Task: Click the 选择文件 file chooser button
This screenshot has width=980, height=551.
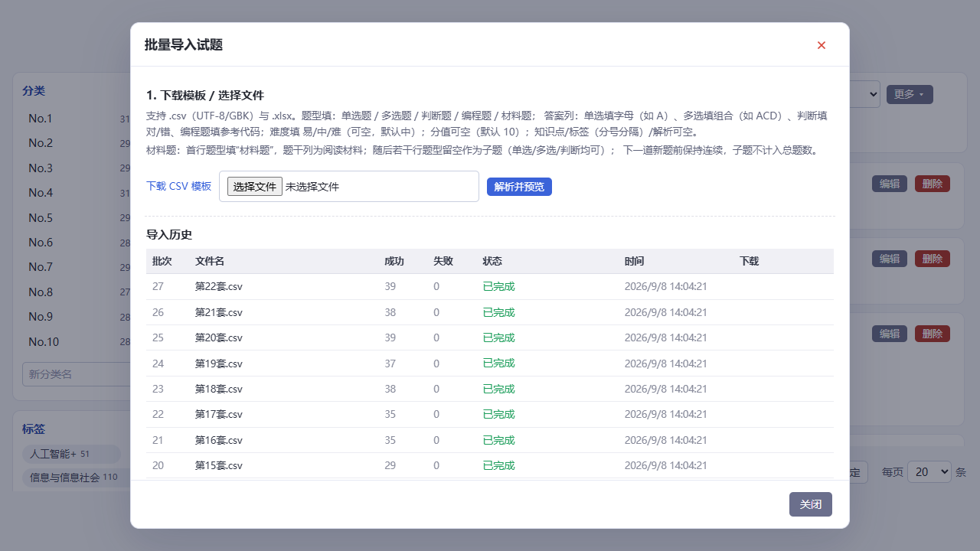Action: [x=255, y=187]
